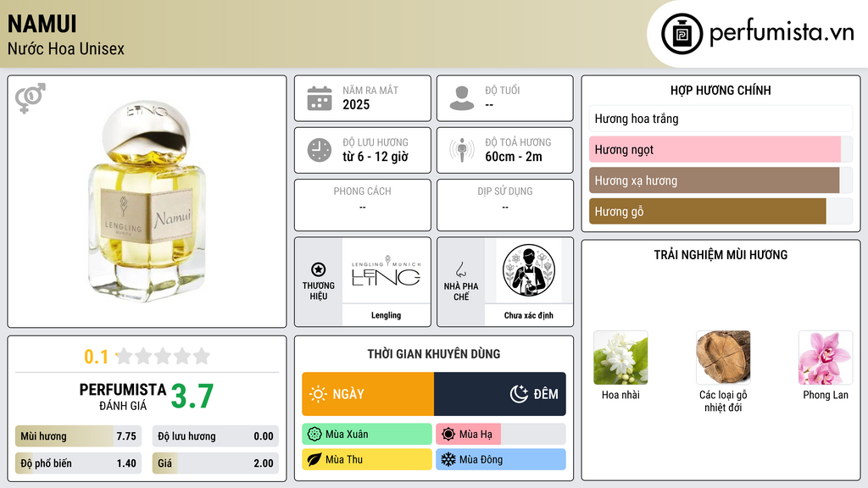868x488 pixels.
Task: Click the Thời gian khuyên dùng heading
Action: click(x=434, y=353)
